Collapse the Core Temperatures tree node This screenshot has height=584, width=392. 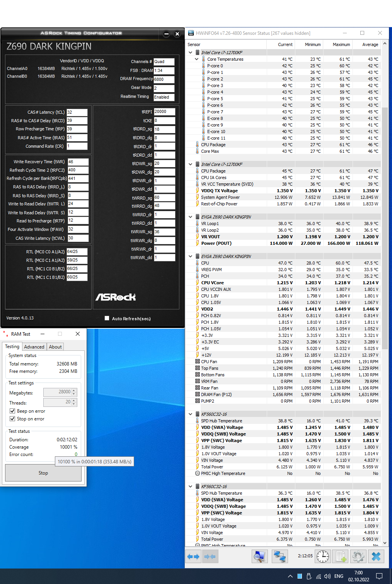tap(196, 59)
